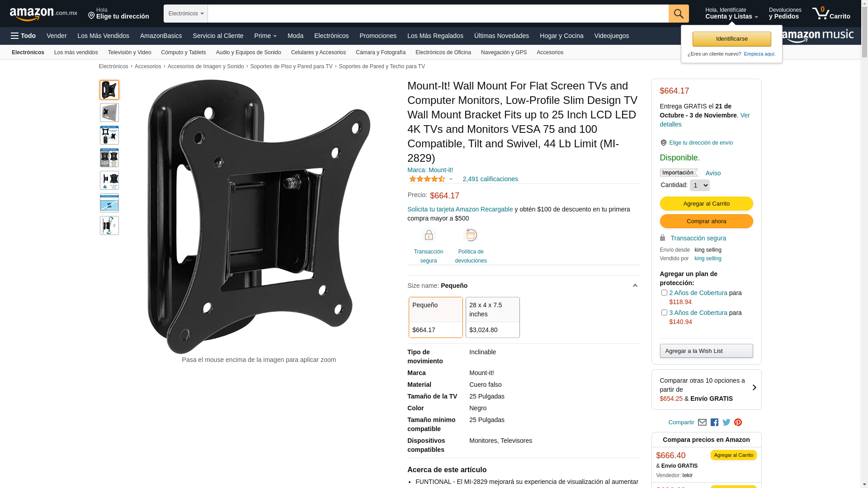
Task: Open the Todo hamburger menu
Action: point(24,36)
